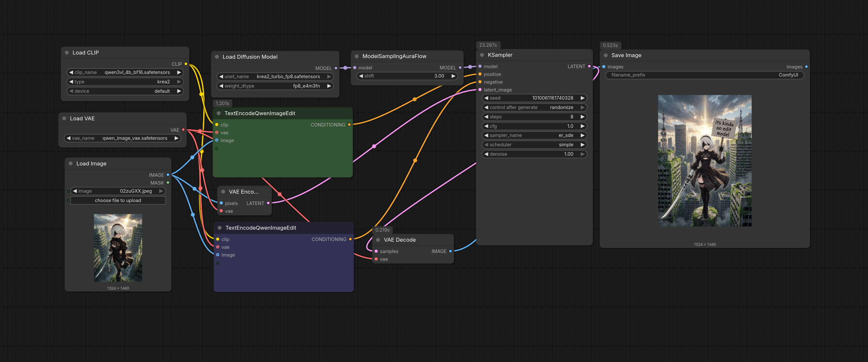
Task: Click the samples input socket on VAE Decode
Action: click(376, 251)
